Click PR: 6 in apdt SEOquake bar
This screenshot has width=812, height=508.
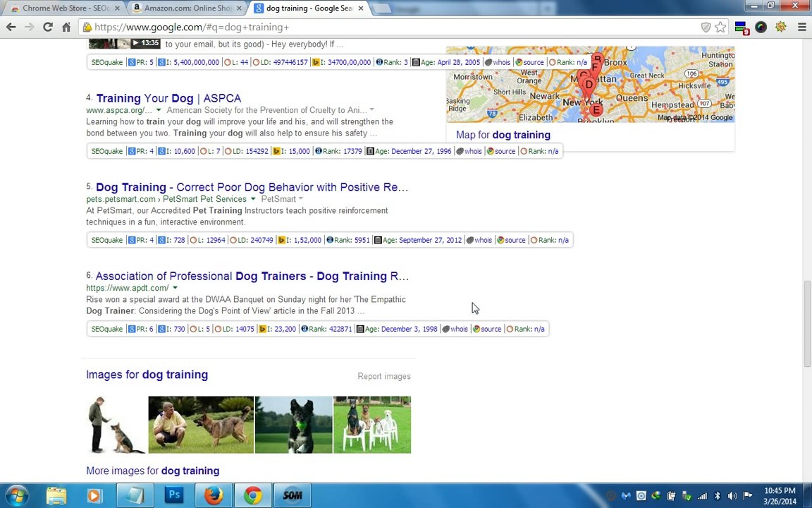(141, 329)
